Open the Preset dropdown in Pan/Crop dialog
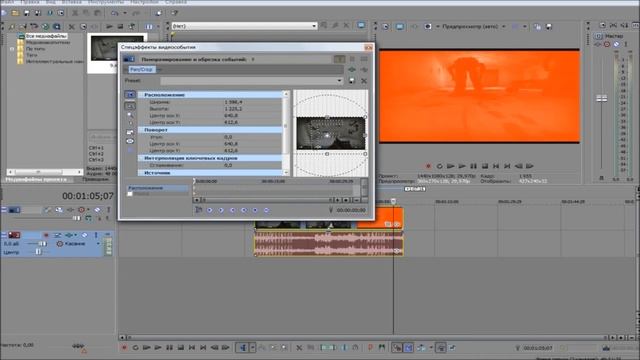The image size is (640, 360). (251, 81)
